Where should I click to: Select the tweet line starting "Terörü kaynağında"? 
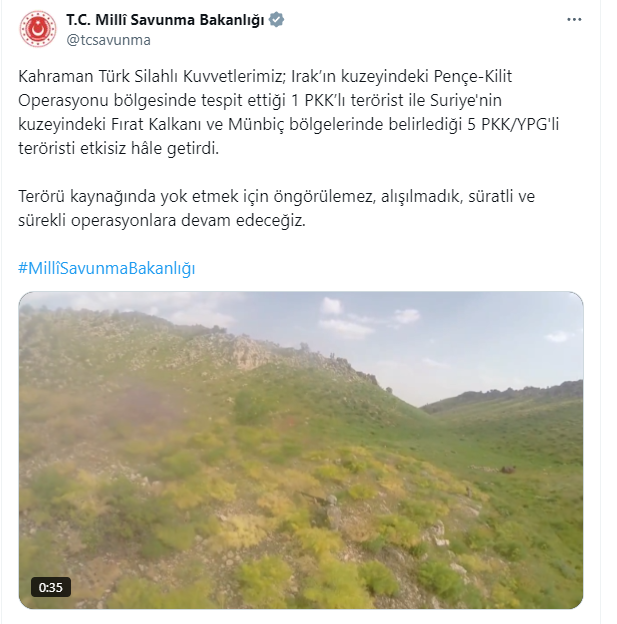(277, 196)
